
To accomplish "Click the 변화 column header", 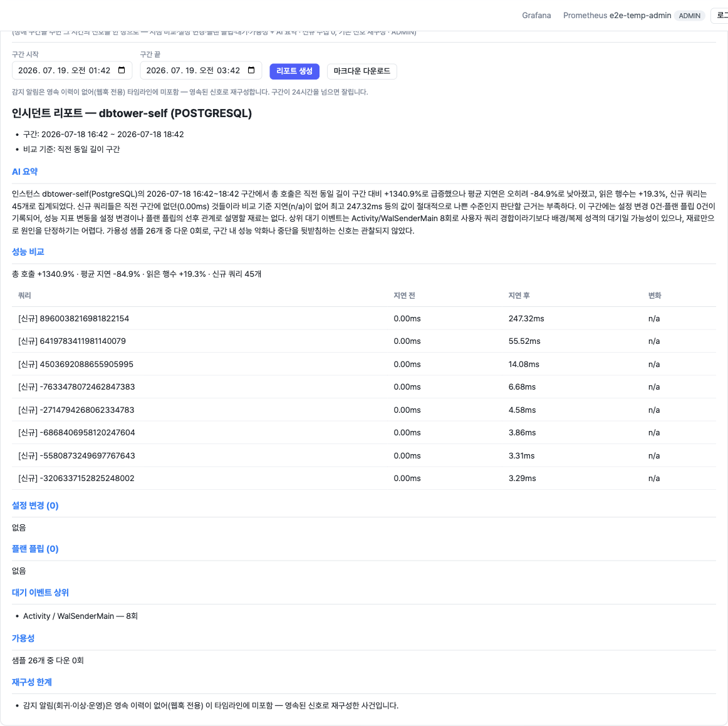I will coord(655,295).
